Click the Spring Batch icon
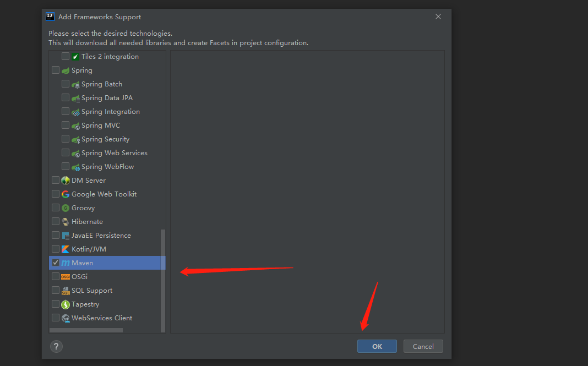Screen dimensions: 588x366 (75, 84)
